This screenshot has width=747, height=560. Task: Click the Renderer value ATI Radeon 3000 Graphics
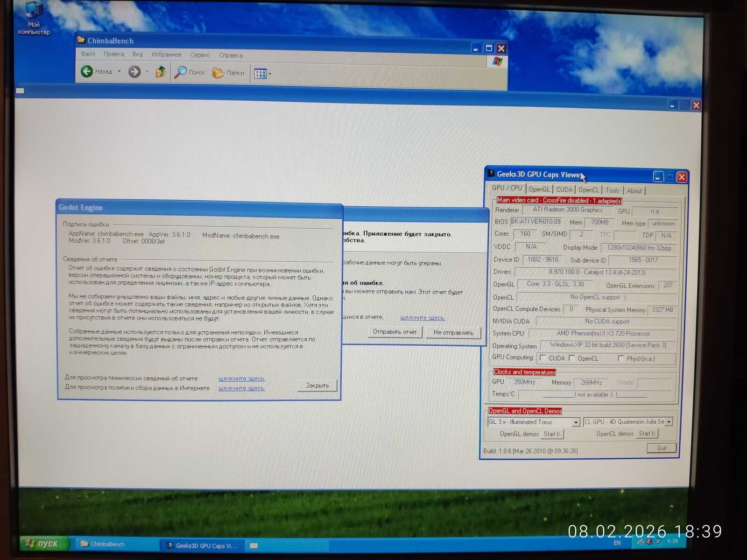coord(567,210)
